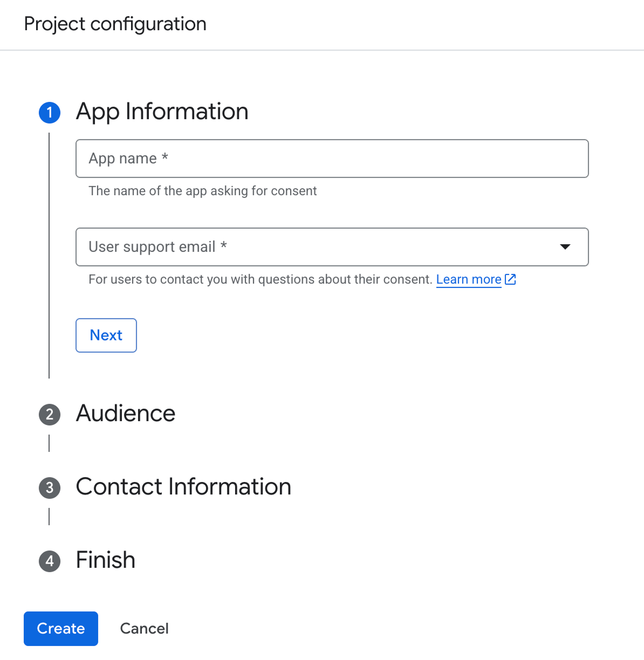The image size is (644, 660).
Task: Open the Learn more link
Action: [469, 279]
